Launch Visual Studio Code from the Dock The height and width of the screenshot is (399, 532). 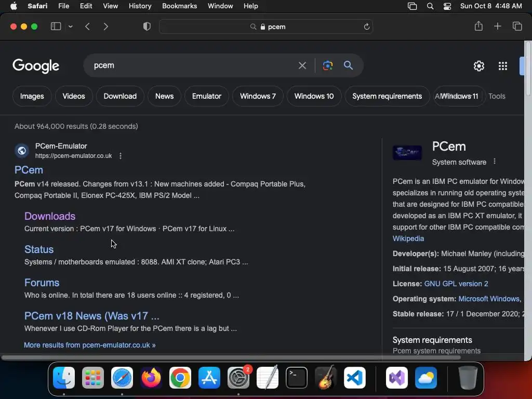tap(355, 378)
